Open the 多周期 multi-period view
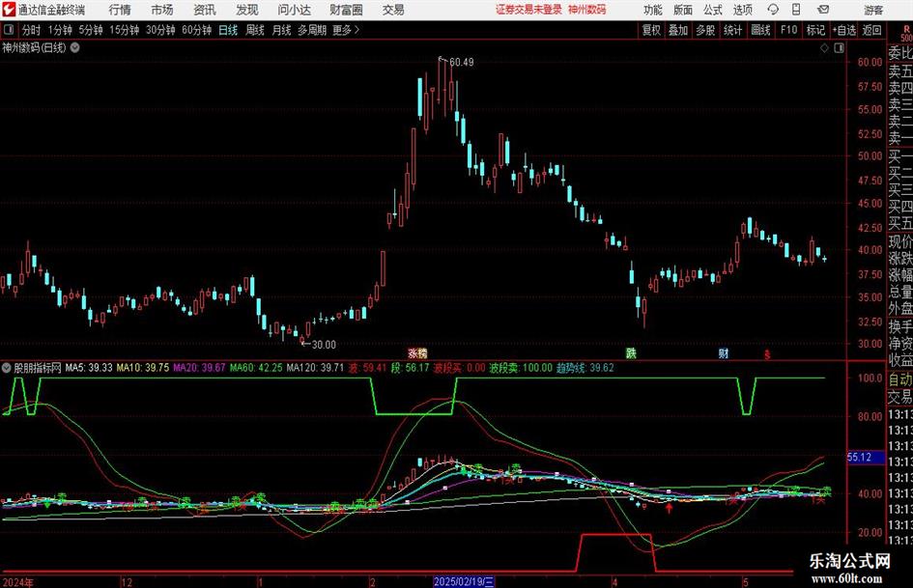913x588 pixels. coord(312,30)
